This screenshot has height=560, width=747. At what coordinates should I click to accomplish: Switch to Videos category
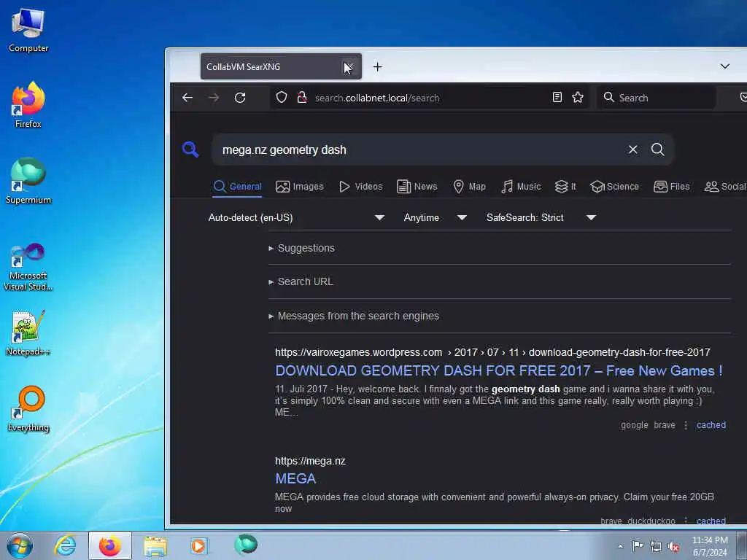click(360, 186)
